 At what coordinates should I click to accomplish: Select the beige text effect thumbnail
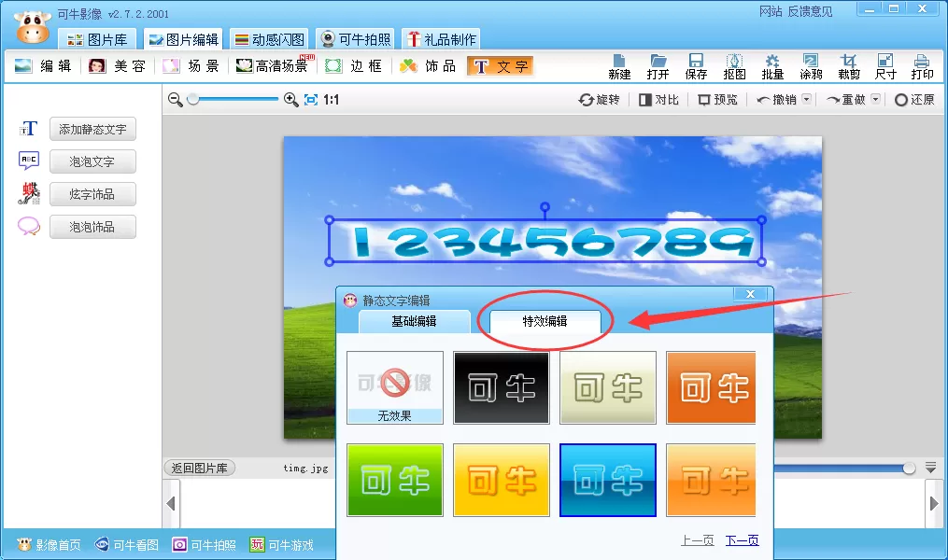(608, 388)
